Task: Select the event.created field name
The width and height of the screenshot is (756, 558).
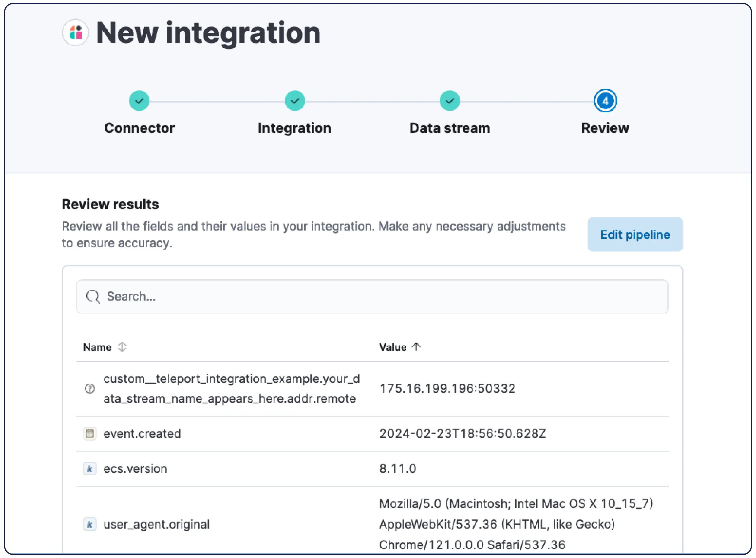Action: [x=142, y=434]
